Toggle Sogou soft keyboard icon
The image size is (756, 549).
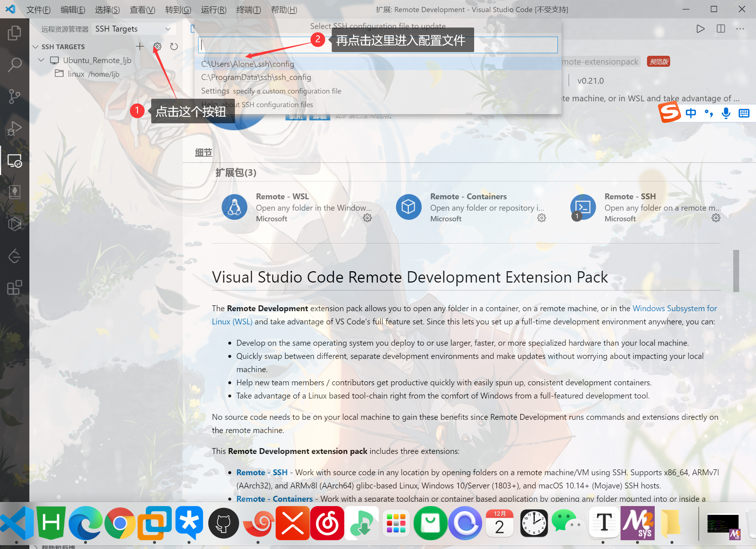coord(744,113)
